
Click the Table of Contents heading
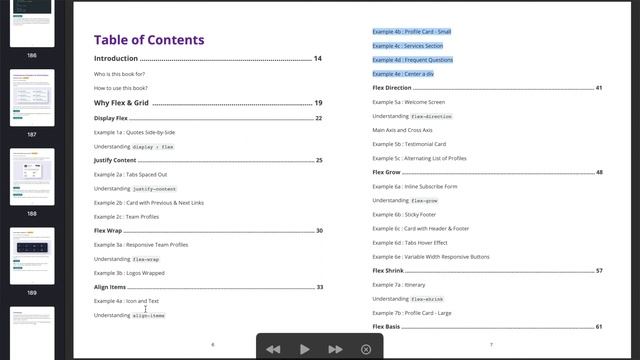(x=149, y=40)
